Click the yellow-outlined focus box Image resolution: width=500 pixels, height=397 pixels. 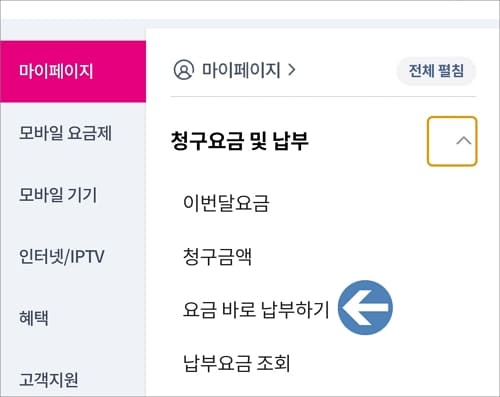(452, 141)
